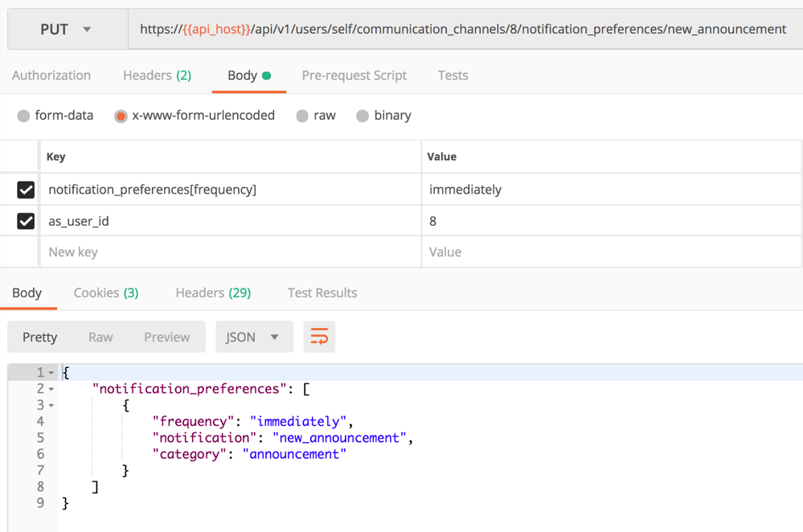Open the request Headers (2) tab
This screenshot has height=532, width=803.
(157, 76)
